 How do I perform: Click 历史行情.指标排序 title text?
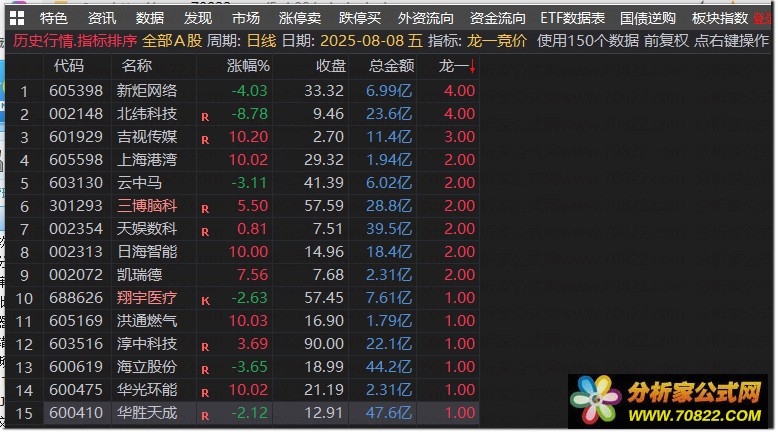[x=75, y=41]
